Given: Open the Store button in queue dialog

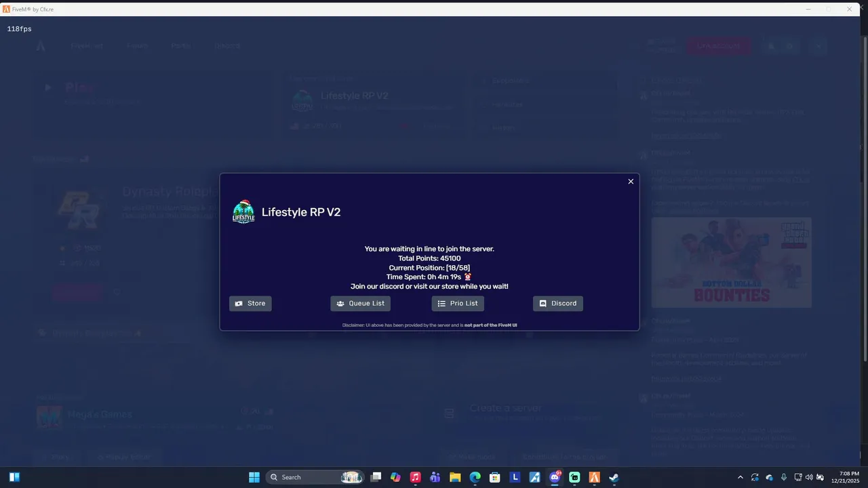Looking at the screenshot, I should 250,304.
